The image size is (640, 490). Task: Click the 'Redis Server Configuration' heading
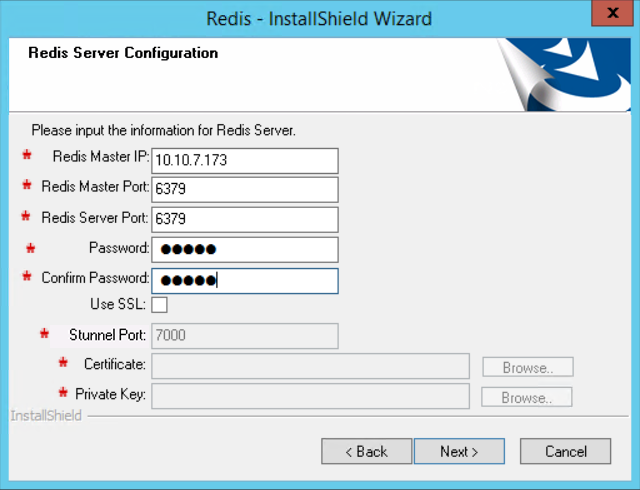click(x=123, y=53)
